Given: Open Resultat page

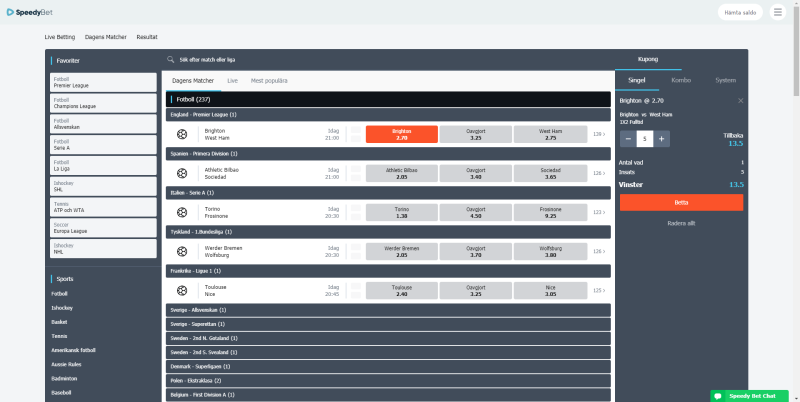Looking at the screenshot, I should pyautogui.click(x=147, y=37).
